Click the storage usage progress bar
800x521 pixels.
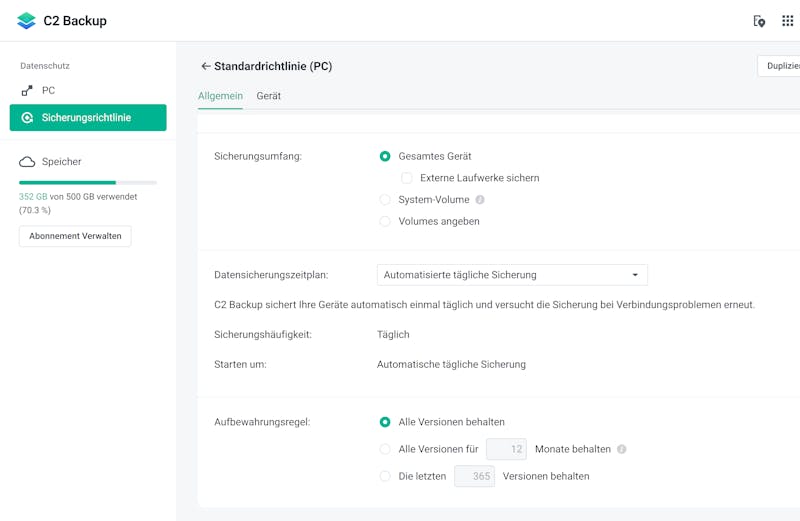[88, 182]
